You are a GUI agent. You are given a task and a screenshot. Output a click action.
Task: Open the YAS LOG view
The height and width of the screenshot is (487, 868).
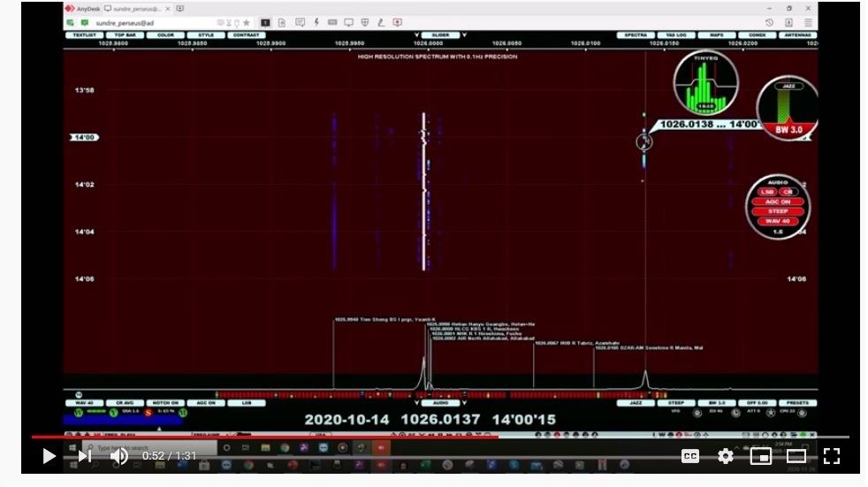coord(676,34)
